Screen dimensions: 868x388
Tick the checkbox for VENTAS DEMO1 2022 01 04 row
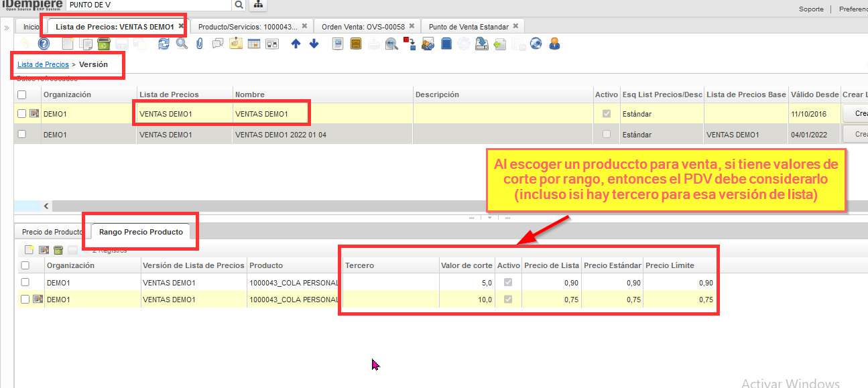[22, 134]
